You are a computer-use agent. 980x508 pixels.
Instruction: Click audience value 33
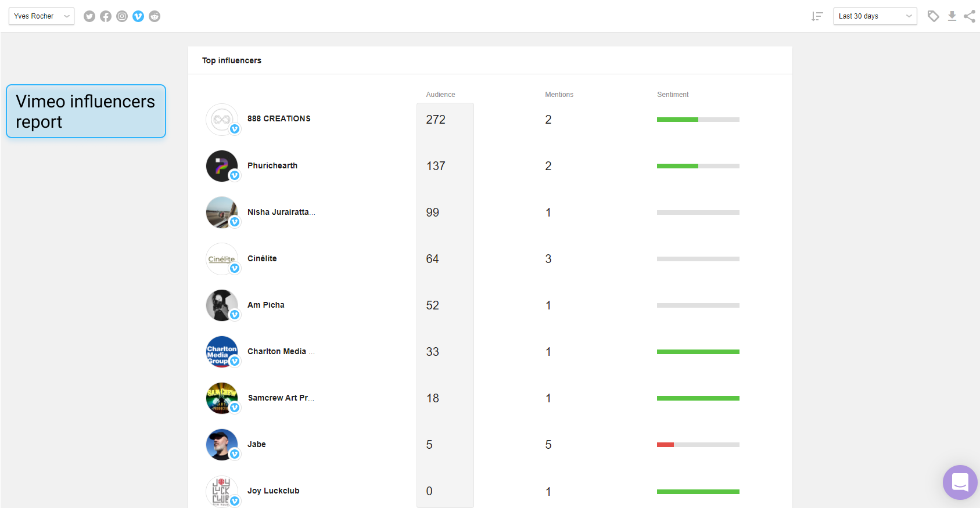coord(432,352)
